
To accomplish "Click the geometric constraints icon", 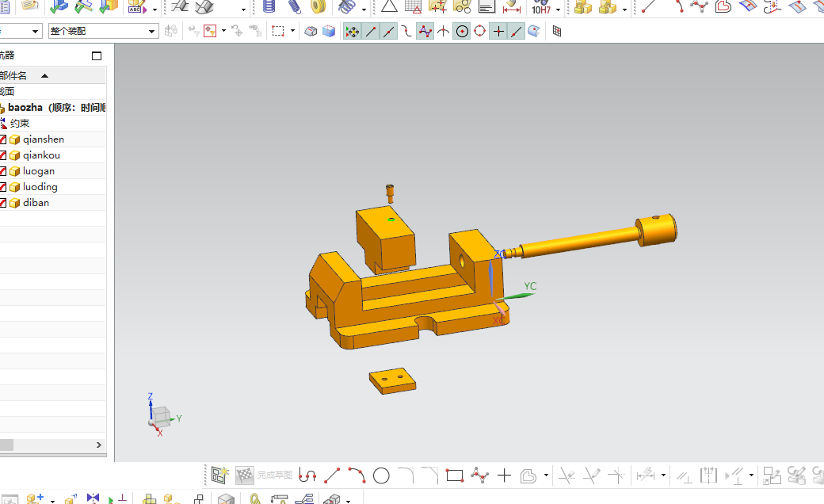I will point(685,476).
